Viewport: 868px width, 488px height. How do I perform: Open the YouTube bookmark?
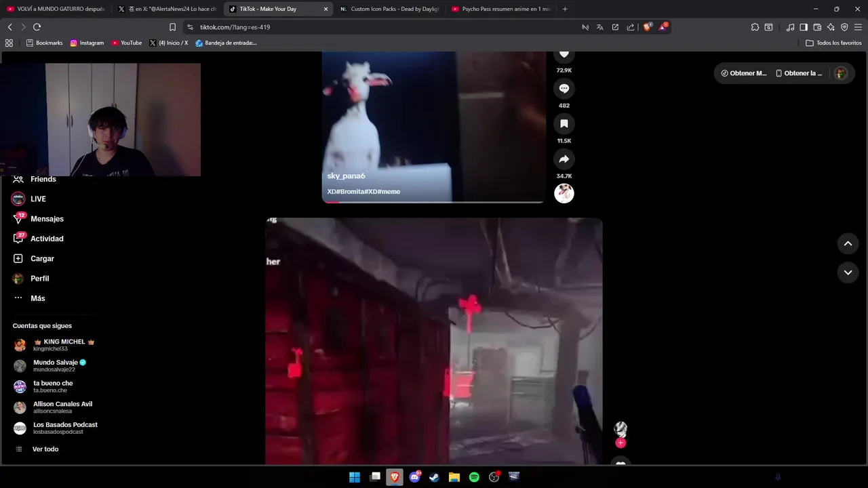pyautogui.click(x=127, y=43)
